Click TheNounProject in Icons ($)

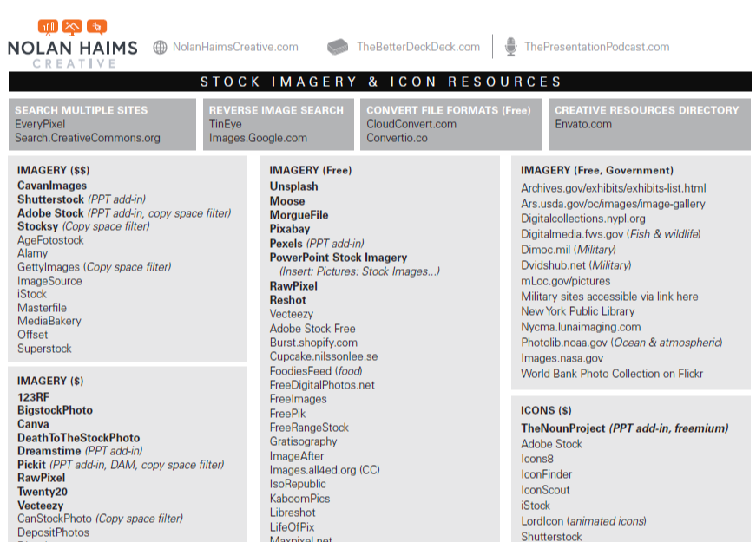click(x=562, y=428)
